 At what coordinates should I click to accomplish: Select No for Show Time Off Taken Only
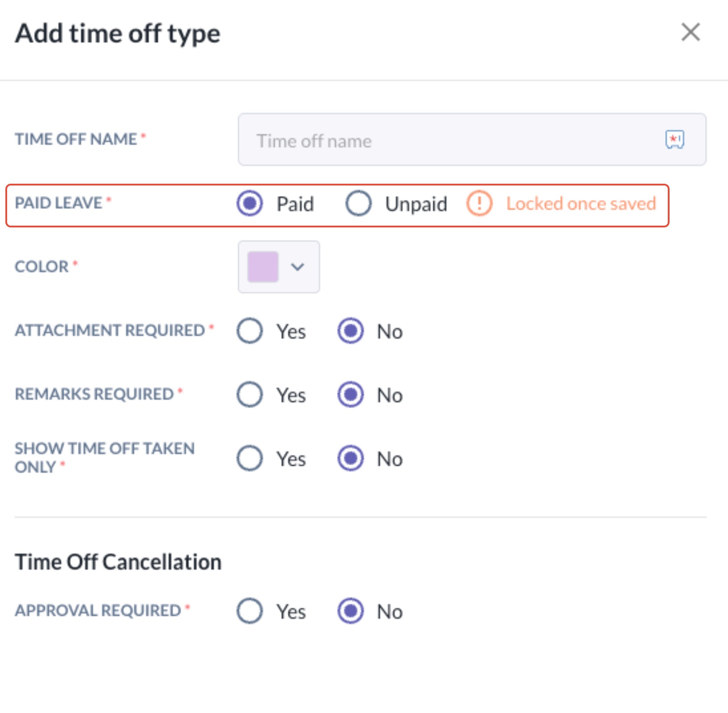pyautogui.click(x=351, y=458)
